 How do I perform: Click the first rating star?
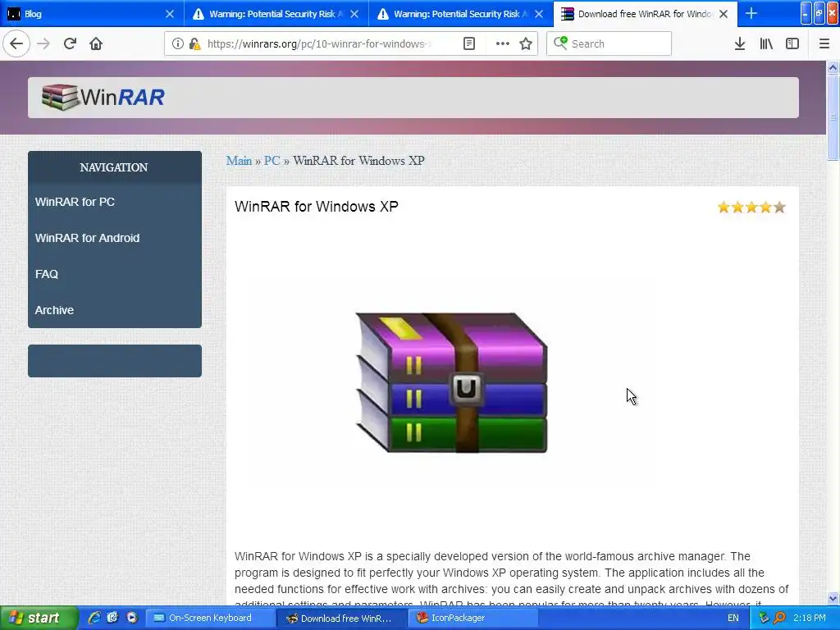[724, 208]
